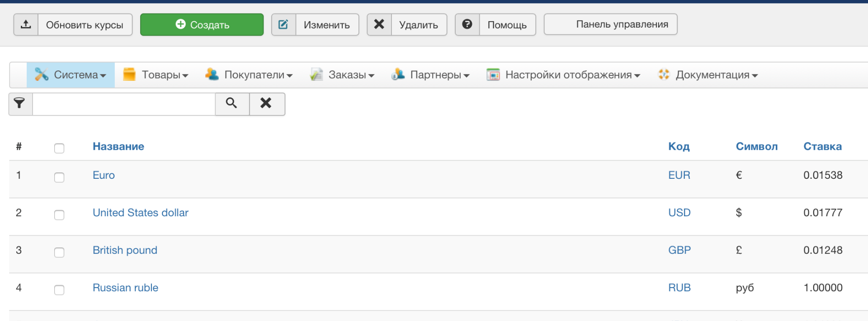
Task: Toggle the select-all checkbox in the header
Action: pyautogui.click(x=59, y=148)
